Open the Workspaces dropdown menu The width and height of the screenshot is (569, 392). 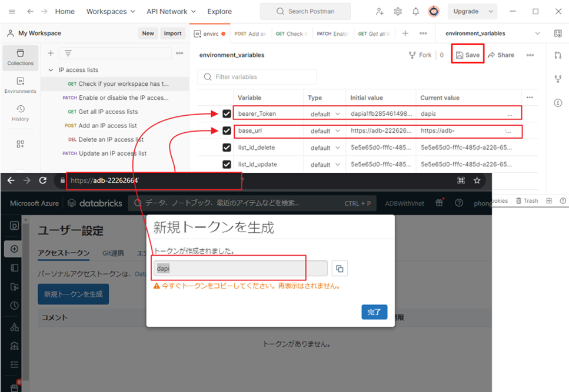click(111, 12)
